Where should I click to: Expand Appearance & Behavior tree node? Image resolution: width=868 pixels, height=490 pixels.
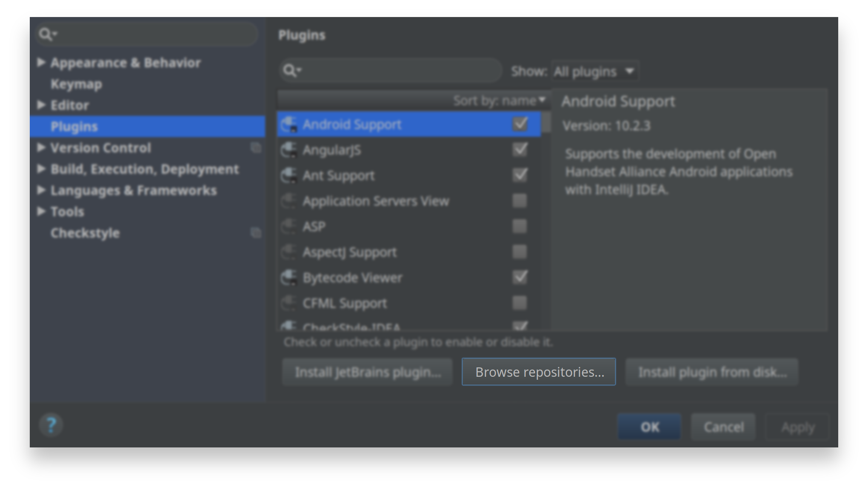[41, 63]
